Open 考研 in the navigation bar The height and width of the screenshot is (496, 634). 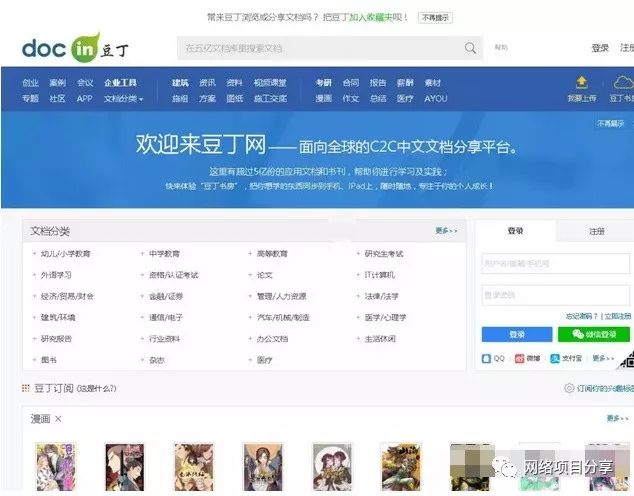[323, 83]
